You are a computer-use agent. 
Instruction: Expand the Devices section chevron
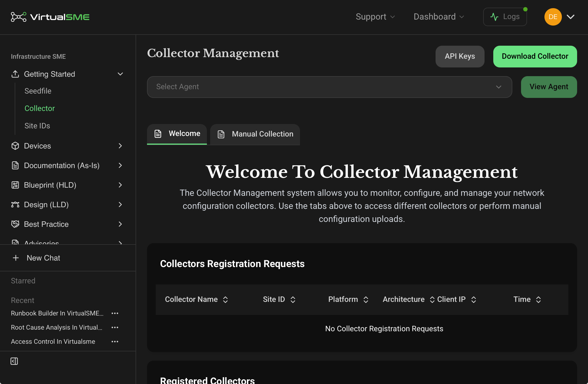click(120, 146)
